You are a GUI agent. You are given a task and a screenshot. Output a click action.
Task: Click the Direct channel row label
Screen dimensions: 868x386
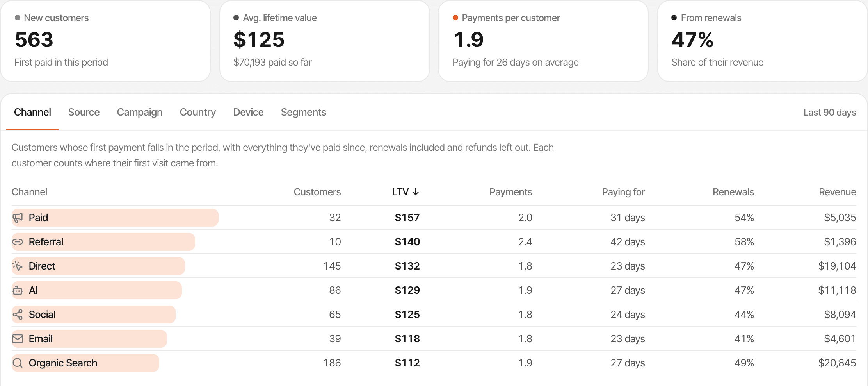click(x=42, y=266)
